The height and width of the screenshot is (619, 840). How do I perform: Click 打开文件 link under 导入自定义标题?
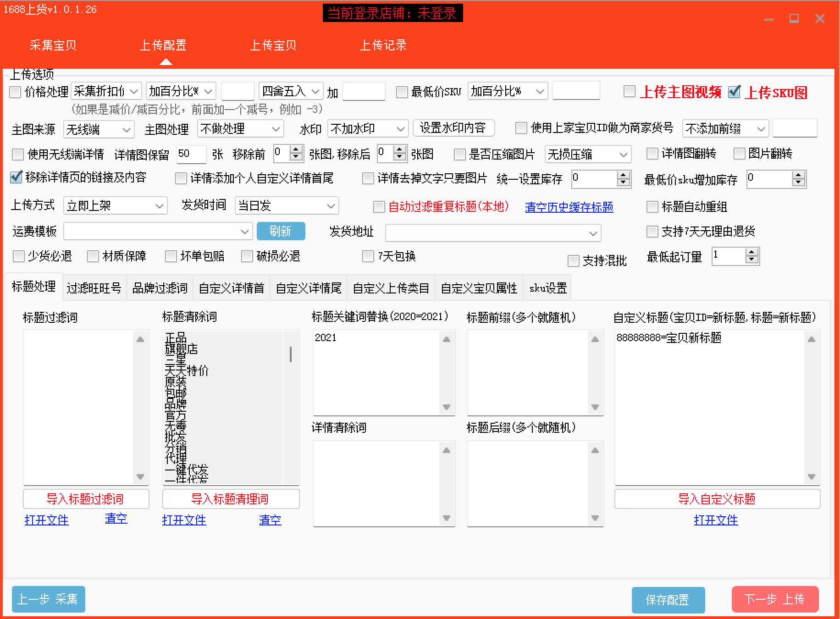716,520
